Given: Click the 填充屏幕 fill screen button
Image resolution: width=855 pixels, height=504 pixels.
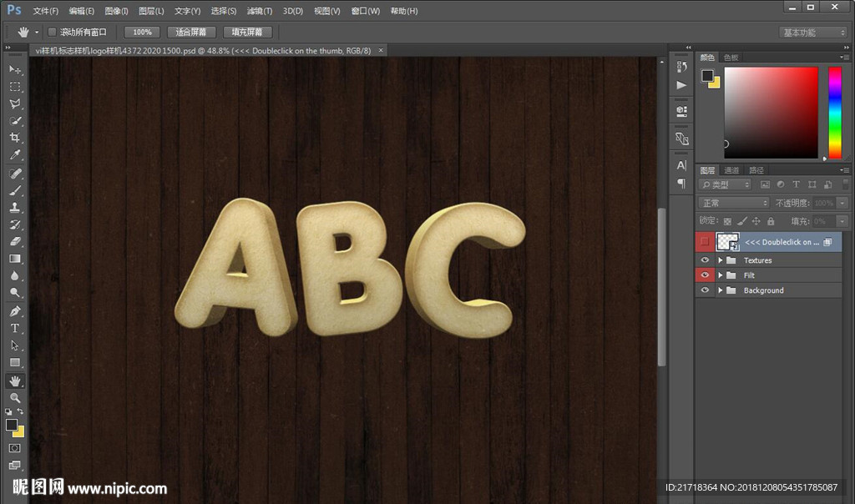Looking at the screenshot, I should point(247,33).
